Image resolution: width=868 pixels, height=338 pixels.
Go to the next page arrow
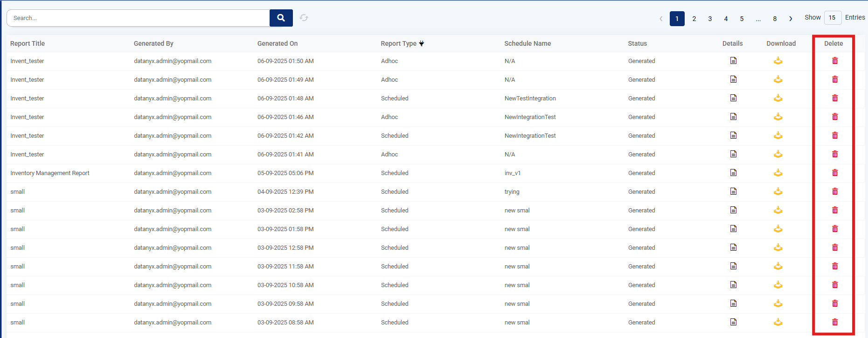791,19
